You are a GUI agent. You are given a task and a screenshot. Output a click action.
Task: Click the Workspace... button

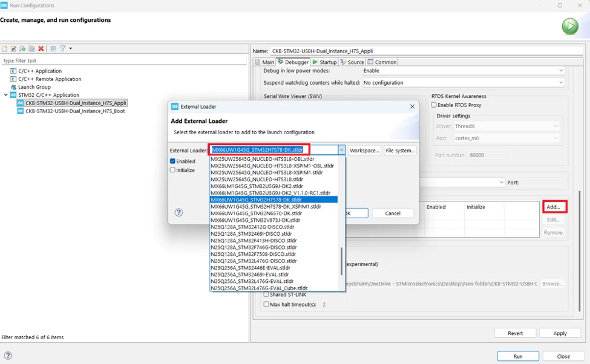pos(364,151)
